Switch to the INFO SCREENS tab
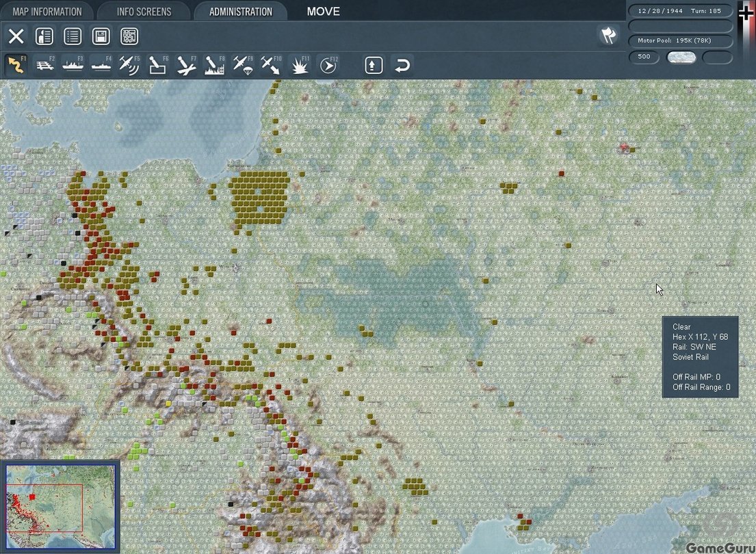 point(144,12)
